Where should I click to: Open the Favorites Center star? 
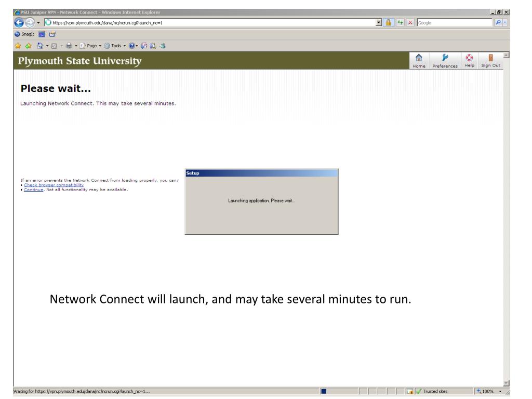pos(18,46)
